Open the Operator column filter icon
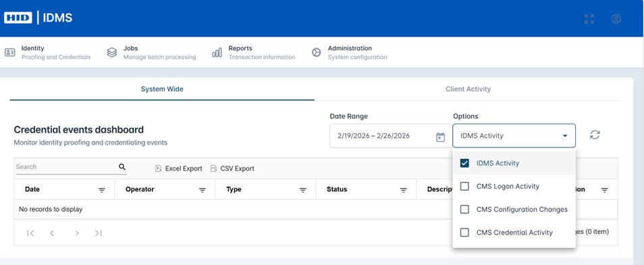644x265 pixels. click(x=203, y=190)
